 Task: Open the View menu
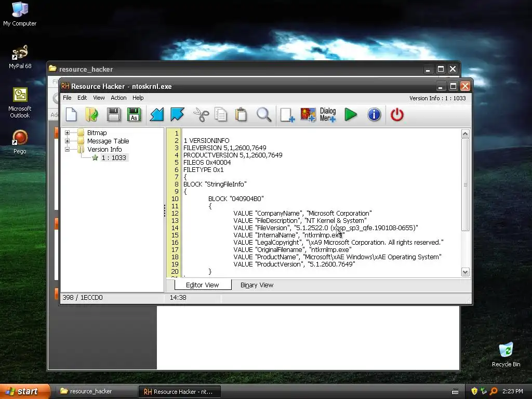[x=99, y=98]
